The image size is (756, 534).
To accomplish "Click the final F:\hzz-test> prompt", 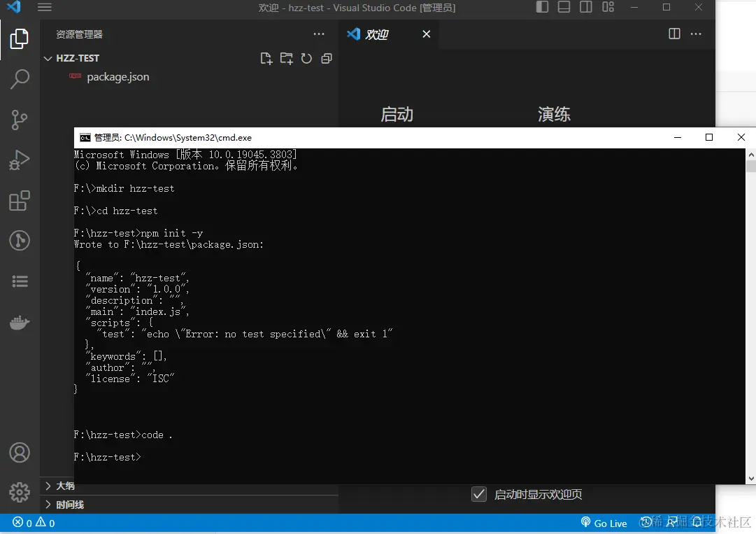I will click(108, 457).
